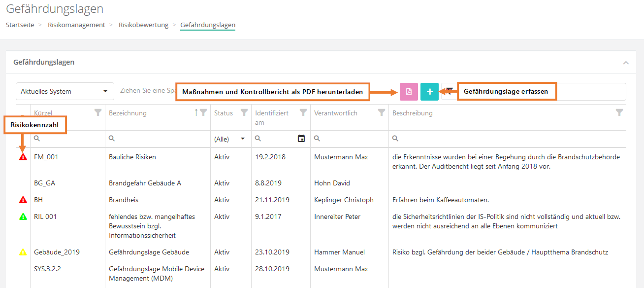Viewport: 644px width, 288px height.
Task: Add a new Gefährdungslage with plus button
Action: pyautogui.click(x=429, y=92)
